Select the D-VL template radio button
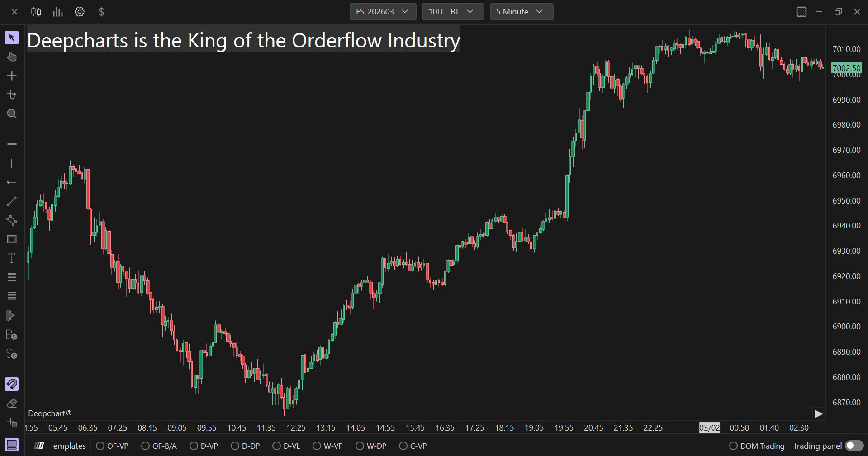 pos(277,446)
